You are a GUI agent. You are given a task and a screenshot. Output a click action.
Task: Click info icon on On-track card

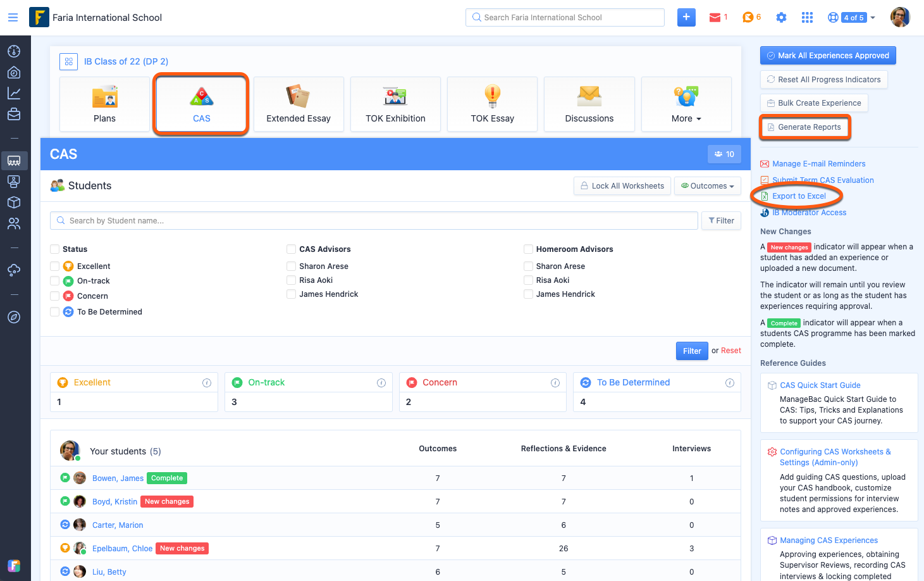[381, 383]
